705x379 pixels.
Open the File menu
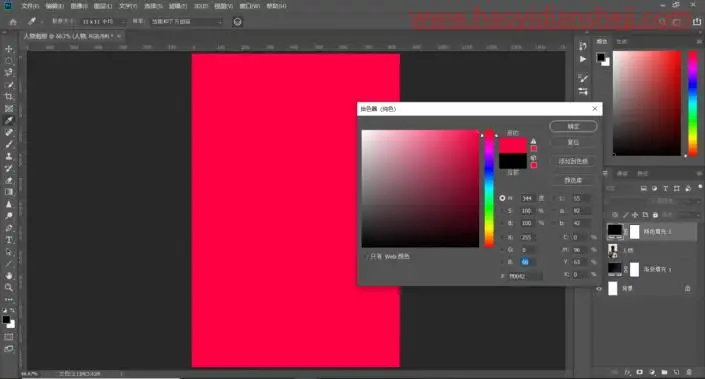pos(30,6)
